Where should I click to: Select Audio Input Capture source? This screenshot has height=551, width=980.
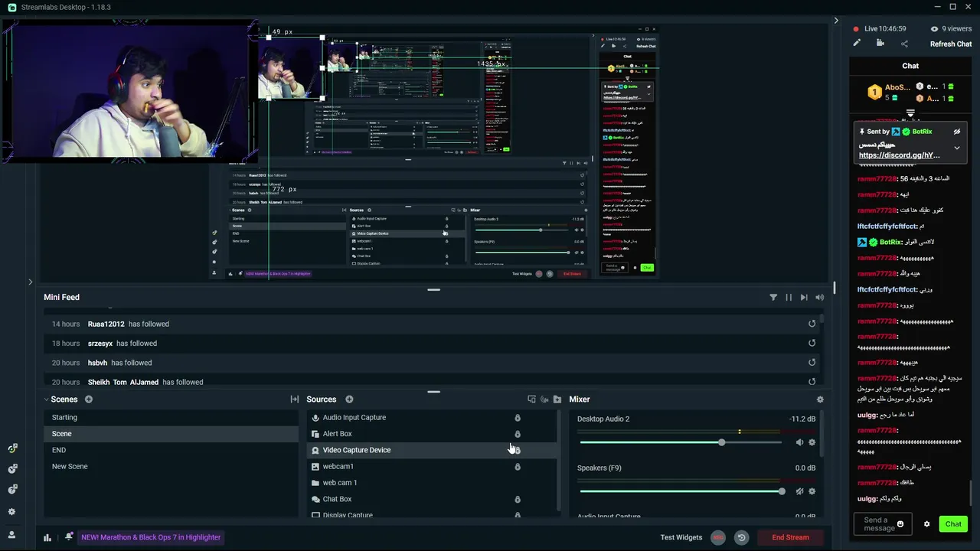(433, 418)
